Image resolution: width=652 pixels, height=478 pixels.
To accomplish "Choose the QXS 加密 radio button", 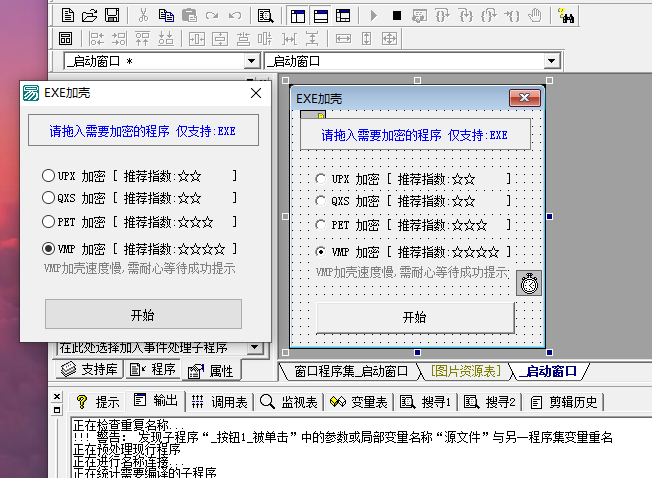I will pyautogui.click(x=48, y=199).
